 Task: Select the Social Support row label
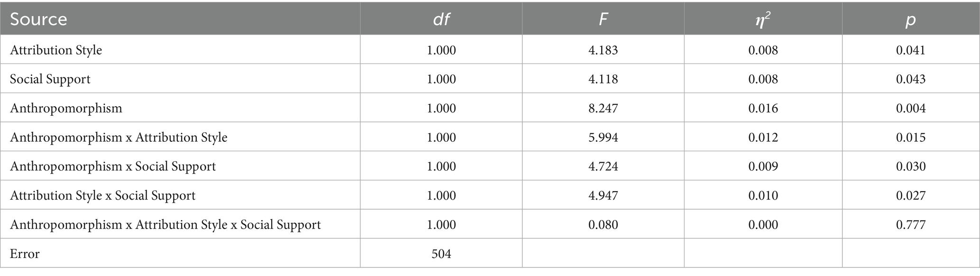pos(50,79)
